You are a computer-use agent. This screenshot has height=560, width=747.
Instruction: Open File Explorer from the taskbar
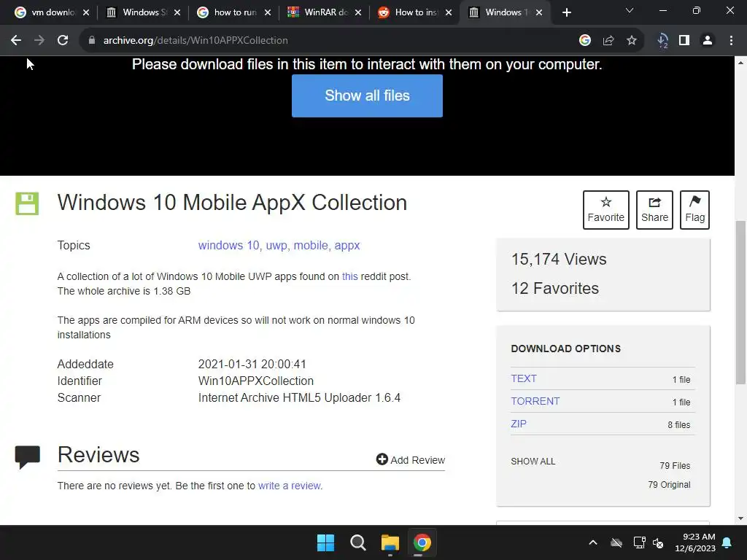(x=390, y=542)
